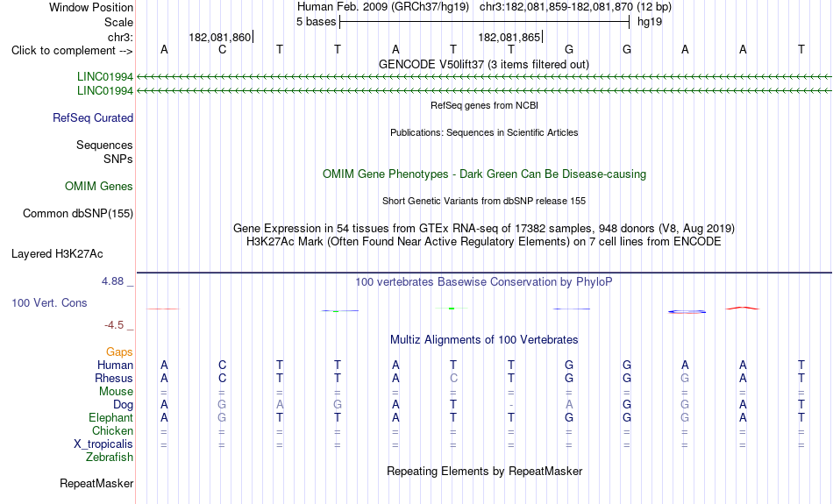The image size is (833, 504).
Task: Open 'Publications: Sequences in Scientific Articles' title
Action: (x=484, y=132)
